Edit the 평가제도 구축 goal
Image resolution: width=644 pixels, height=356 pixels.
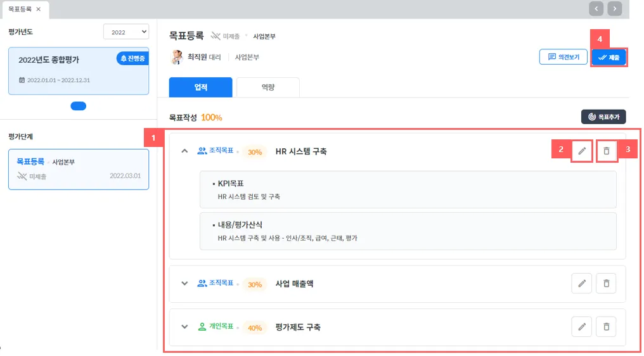(581, 327)
